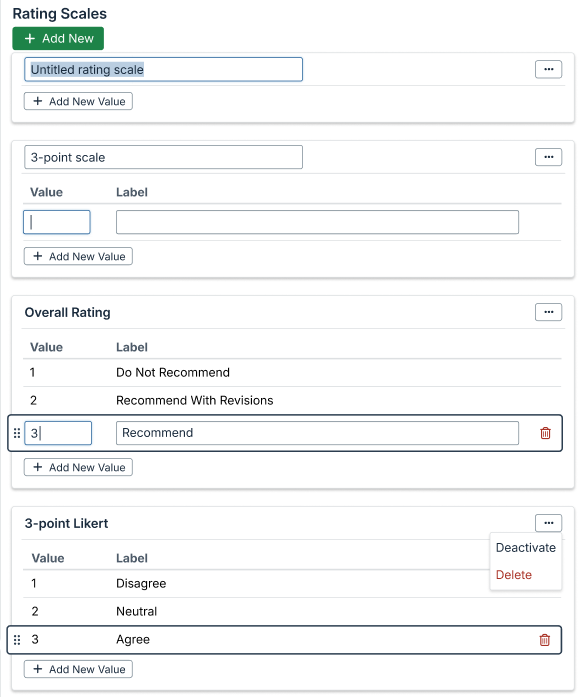Click the green Add New button
This screenshot has height=697, width=582.
pos(58,38)
